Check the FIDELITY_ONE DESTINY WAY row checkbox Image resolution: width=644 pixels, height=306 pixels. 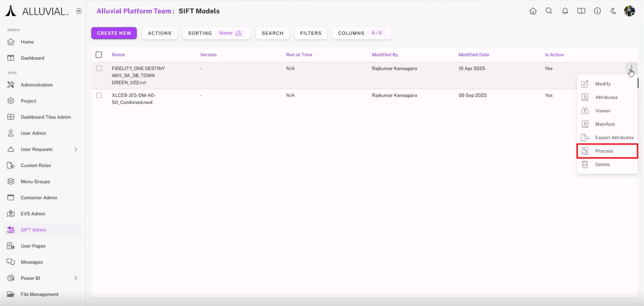[x=99, y=69]
